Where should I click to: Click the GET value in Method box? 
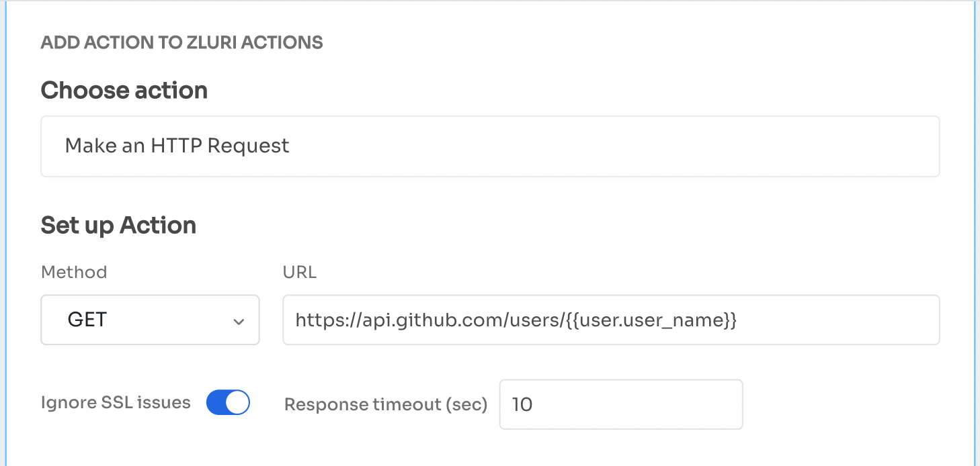point(87,320)
